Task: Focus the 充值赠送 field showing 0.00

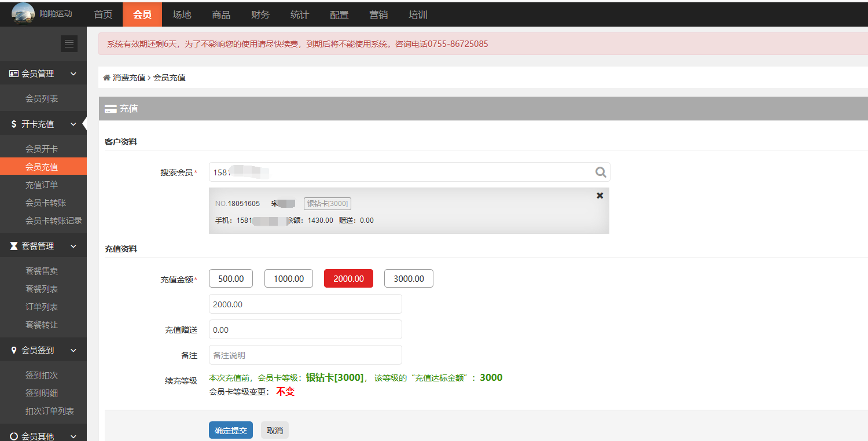Action: click(x=306, y=329)
